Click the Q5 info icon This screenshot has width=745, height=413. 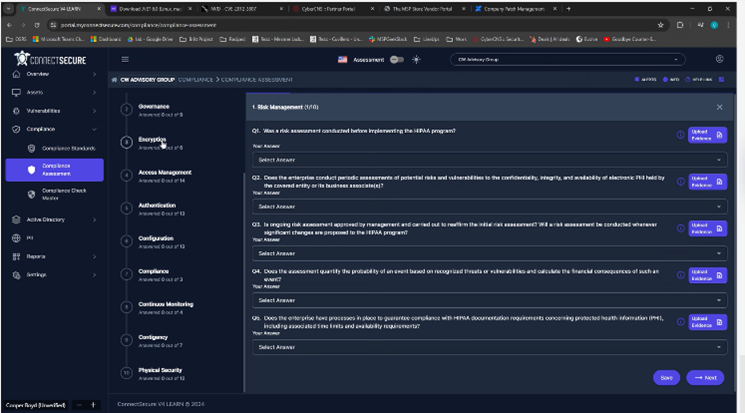(x=680, y=322)
